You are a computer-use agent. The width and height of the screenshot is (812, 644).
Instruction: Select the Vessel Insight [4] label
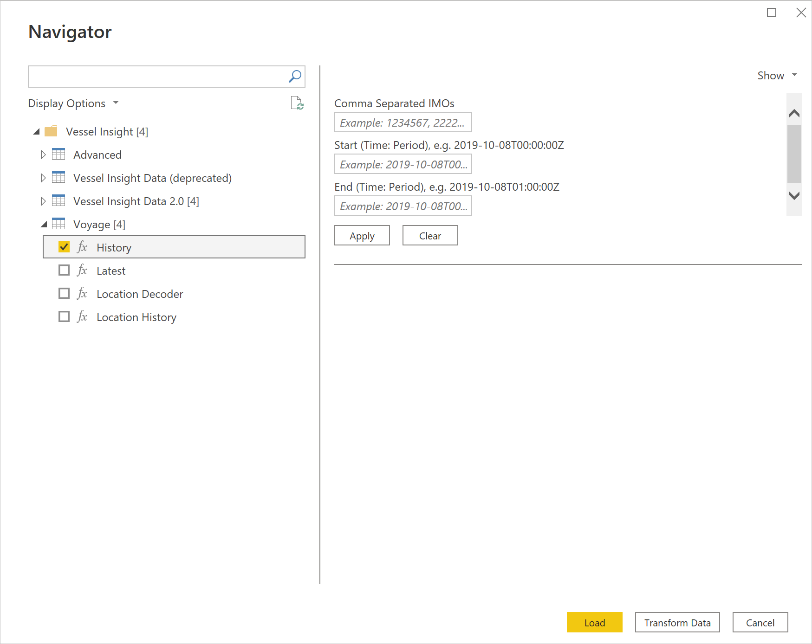107,132
